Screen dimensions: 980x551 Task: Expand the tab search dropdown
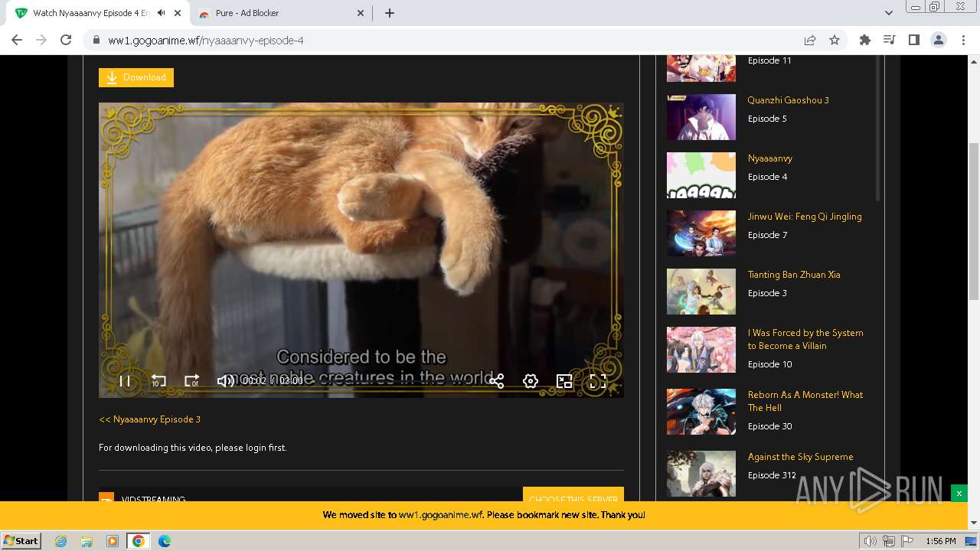888,13
